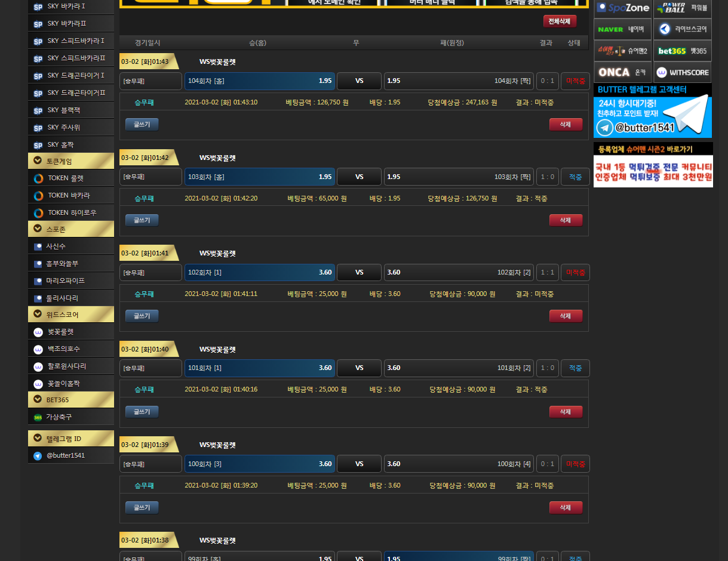This screenshot has height=561, width=728.
Task: Toggle the 위드스코어 section header
Action: [38, 314]
